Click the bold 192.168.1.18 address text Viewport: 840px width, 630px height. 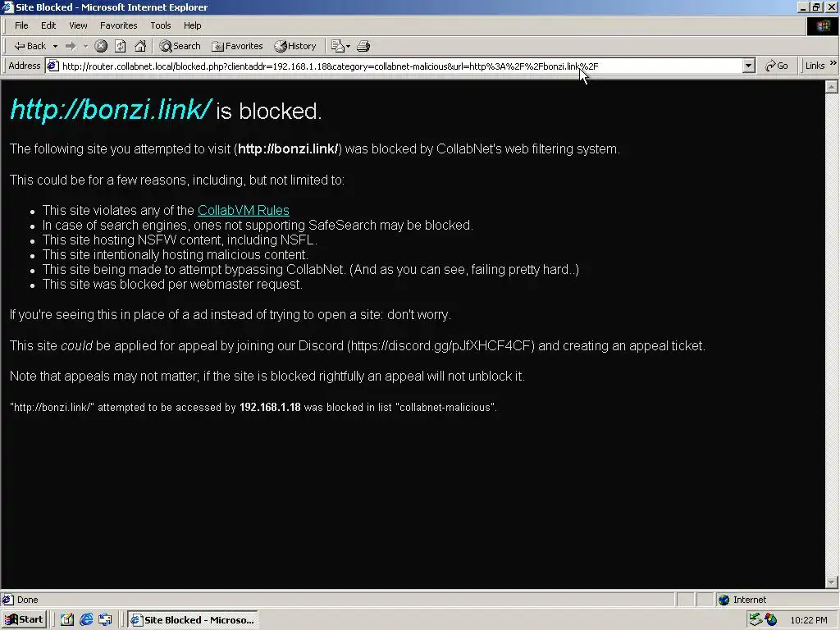pyautogui.click(x=270, y=407)
